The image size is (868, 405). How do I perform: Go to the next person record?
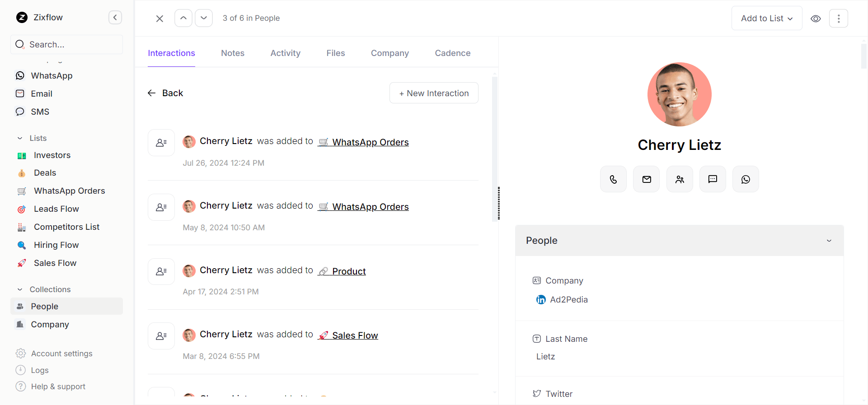click(204, 18)
